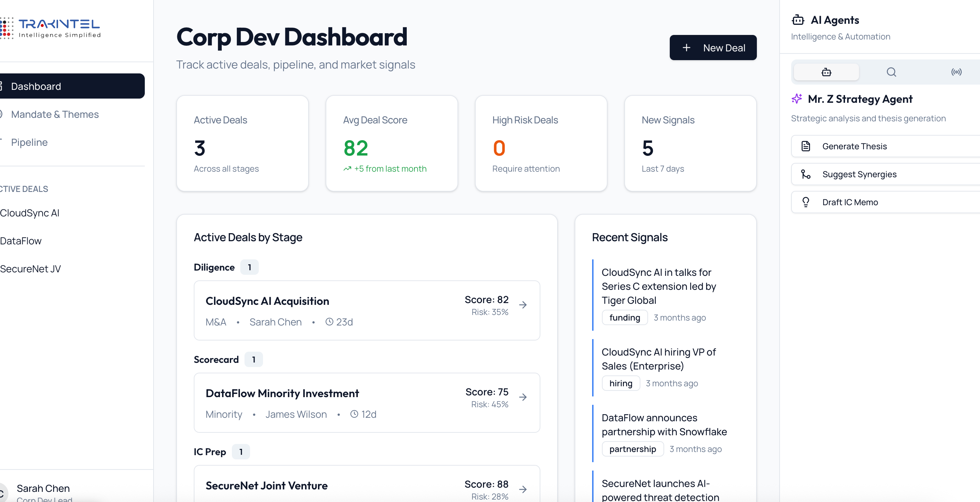Screen dimensions: 980x502
Task: Click the Suggest Synergies key icon
Action: point(806,174)
